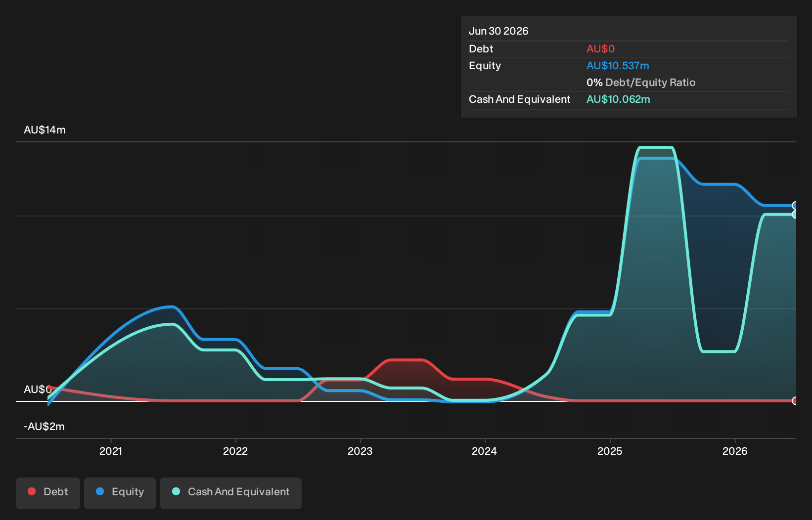Screen dimensions: 812x520
Task: Click the 2023 x-axis label
Action: pyautogui.click(x=360, y=451)
